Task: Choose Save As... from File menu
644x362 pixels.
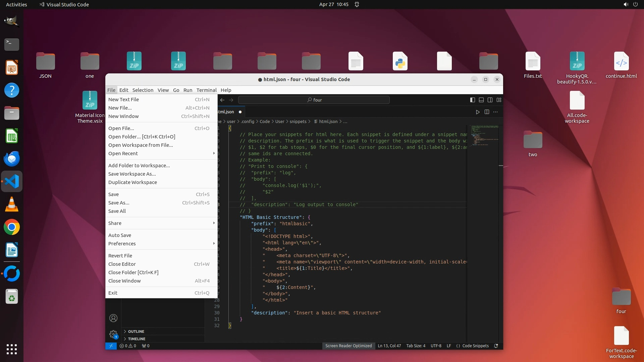Action: tap(119, 203)
